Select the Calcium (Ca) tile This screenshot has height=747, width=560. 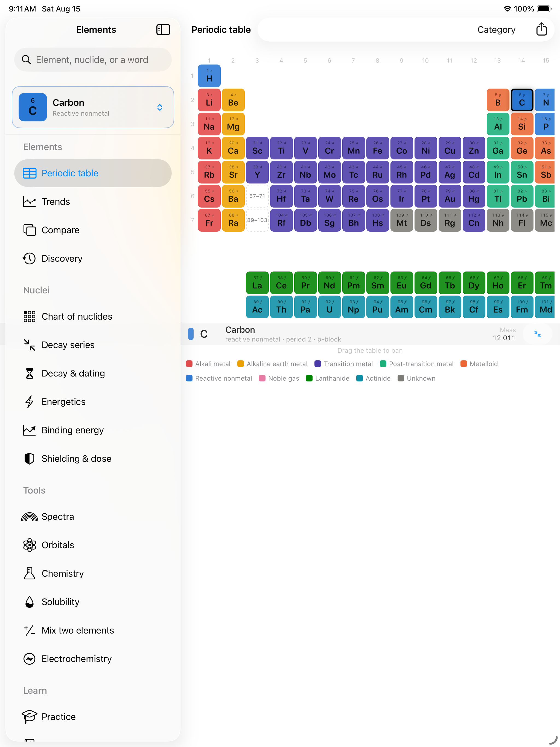click(x=233, y=148)
